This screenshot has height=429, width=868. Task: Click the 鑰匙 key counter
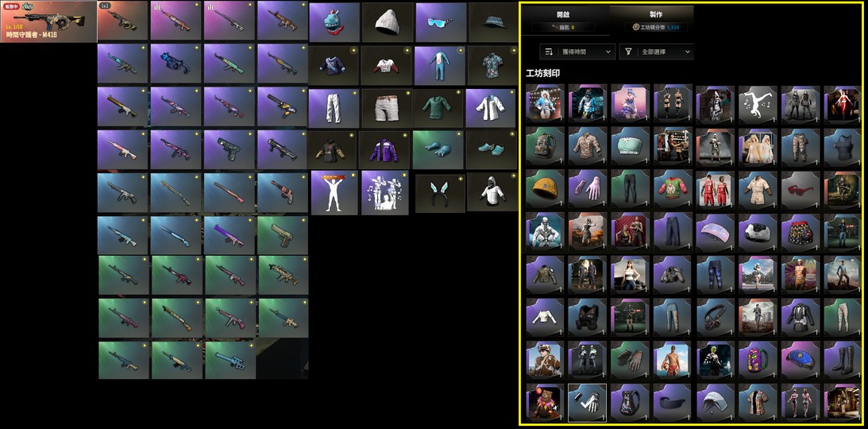pos(563,26)
